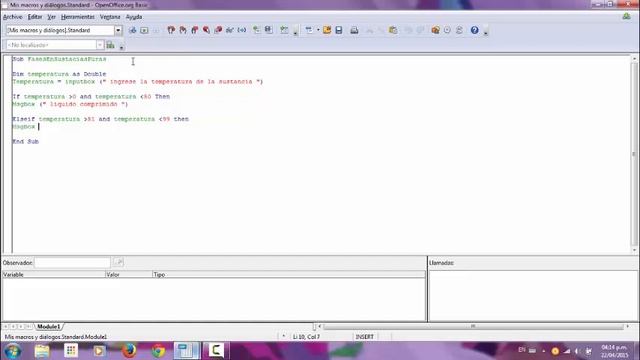
Task: Click inside the Observador input field
Action: pyautogui.click(x=72, y=262)
